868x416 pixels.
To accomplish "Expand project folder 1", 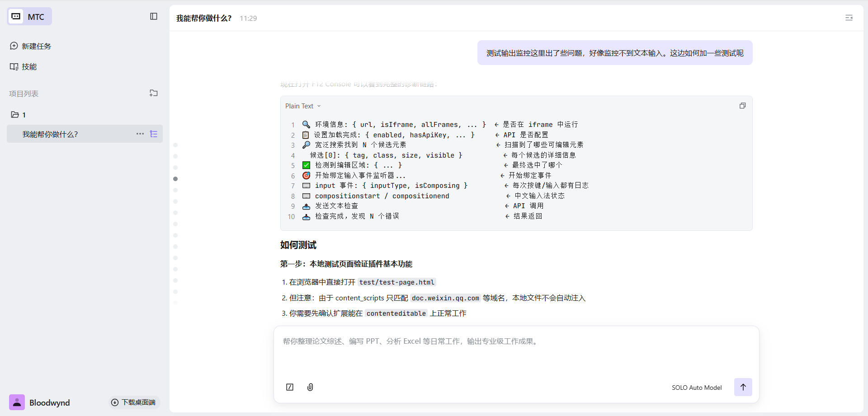I will tap(19, 115).
